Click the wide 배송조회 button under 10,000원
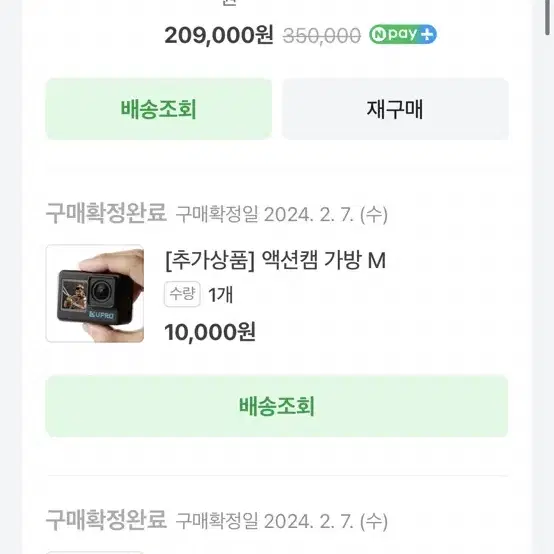Screen dimensions: 554x554 (277, 406)
